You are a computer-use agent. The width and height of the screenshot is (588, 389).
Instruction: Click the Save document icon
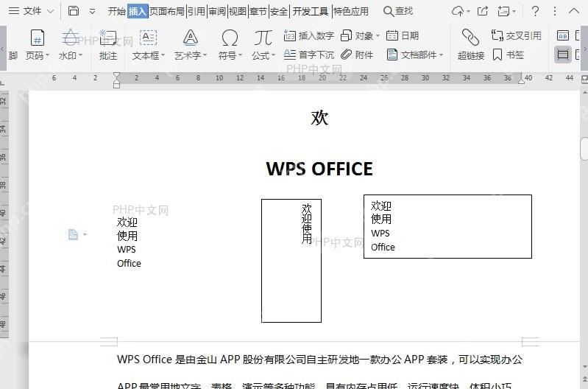pos(74,11)
